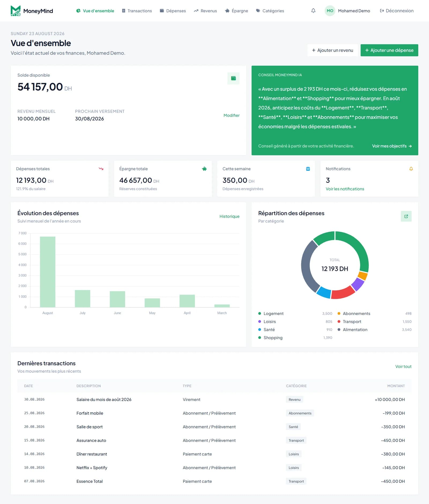Click the April bar in the chart
This screenshot has width=429, height=504.
187,301
